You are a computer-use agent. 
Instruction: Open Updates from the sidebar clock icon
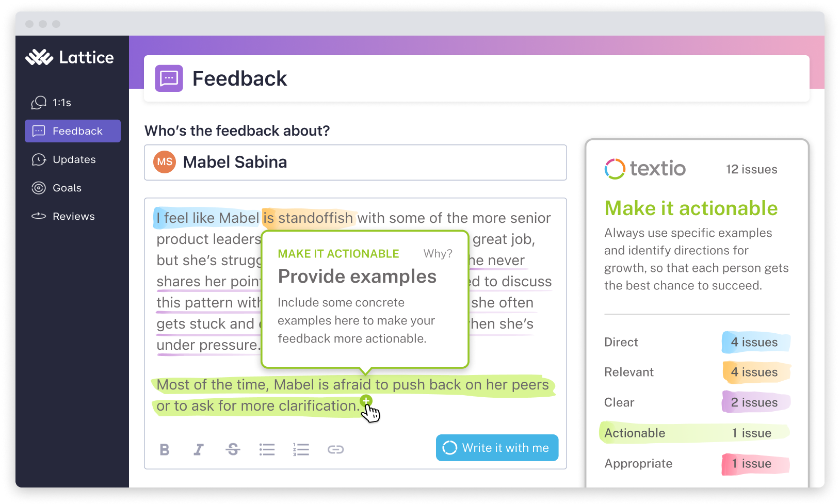(39, 159)
